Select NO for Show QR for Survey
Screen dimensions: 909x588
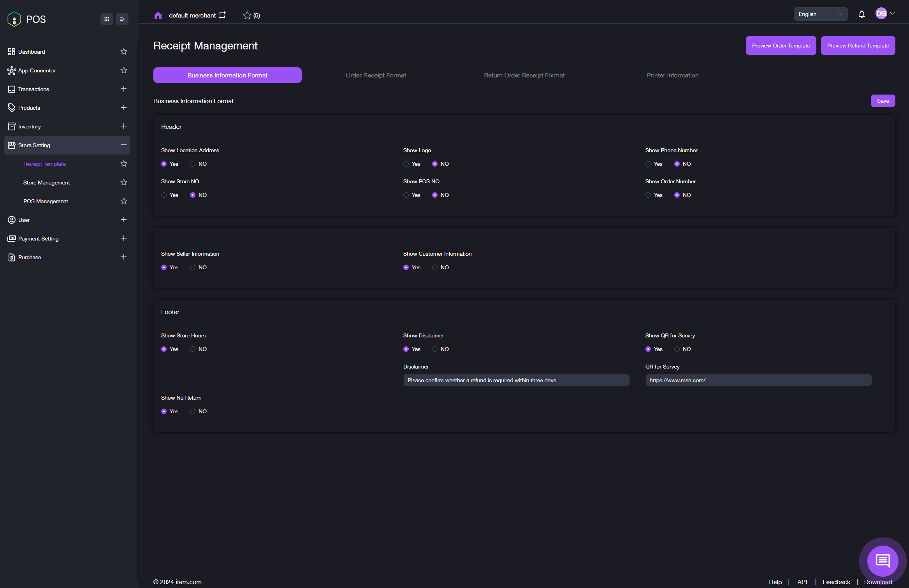coord(677,349)
